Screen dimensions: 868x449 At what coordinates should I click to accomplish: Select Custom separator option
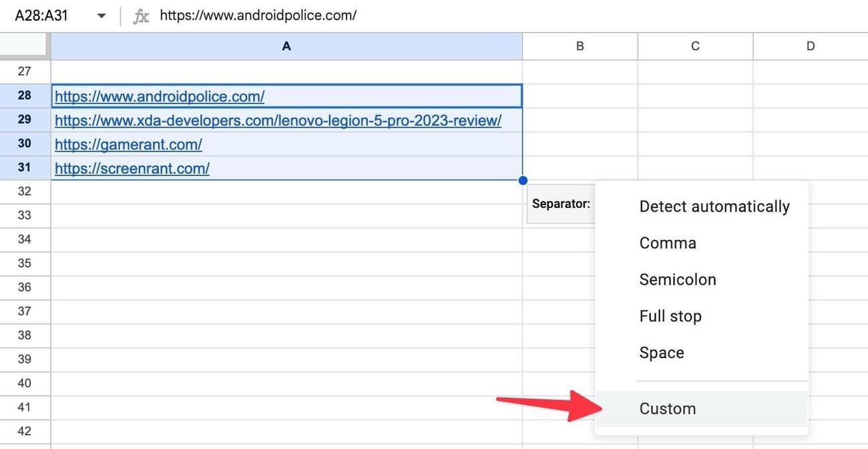coord(668,409)
